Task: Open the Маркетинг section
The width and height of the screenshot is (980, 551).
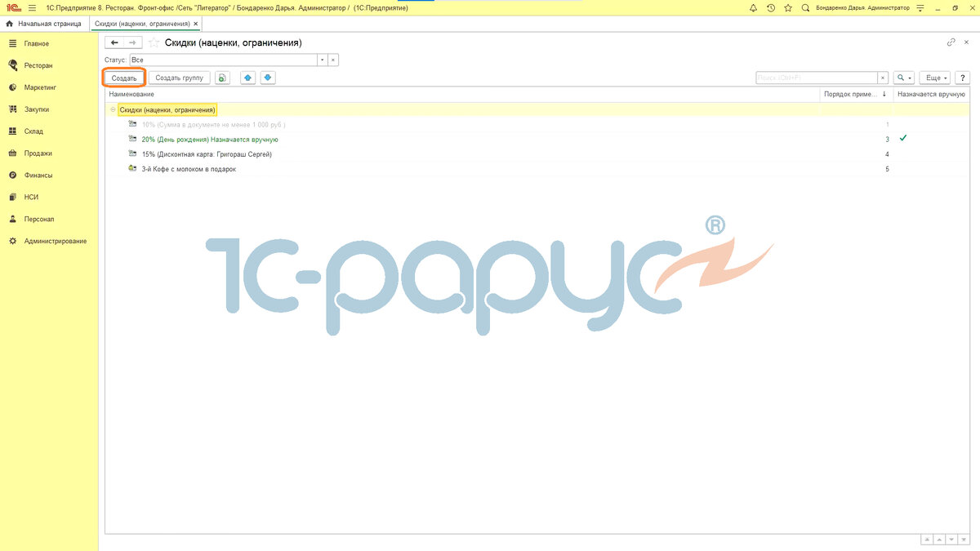Action: [40, 87]
